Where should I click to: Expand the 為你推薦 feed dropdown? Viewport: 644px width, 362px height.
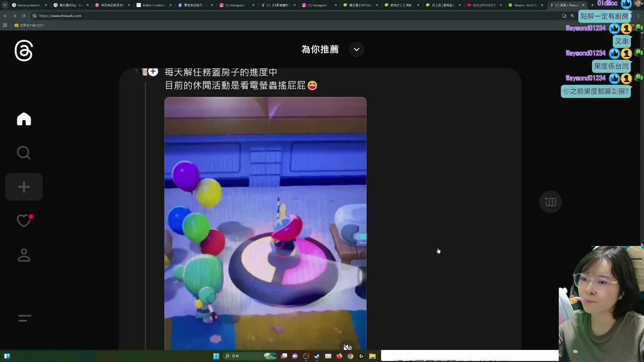point(356,49)
